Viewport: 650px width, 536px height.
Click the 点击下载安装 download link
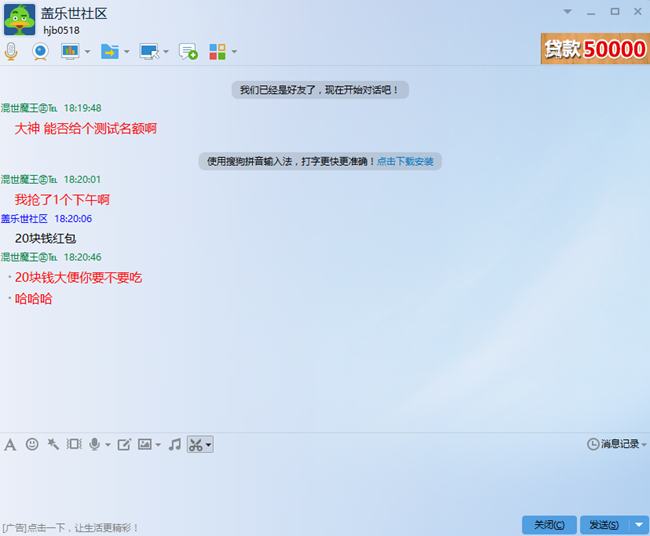click(x=405, y=161)
